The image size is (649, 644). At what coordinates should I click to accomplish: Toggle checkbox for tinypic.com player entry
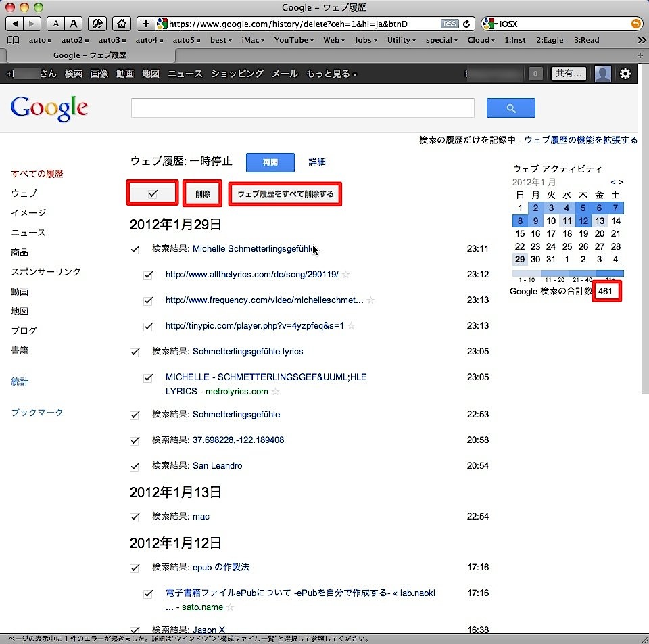148,326
